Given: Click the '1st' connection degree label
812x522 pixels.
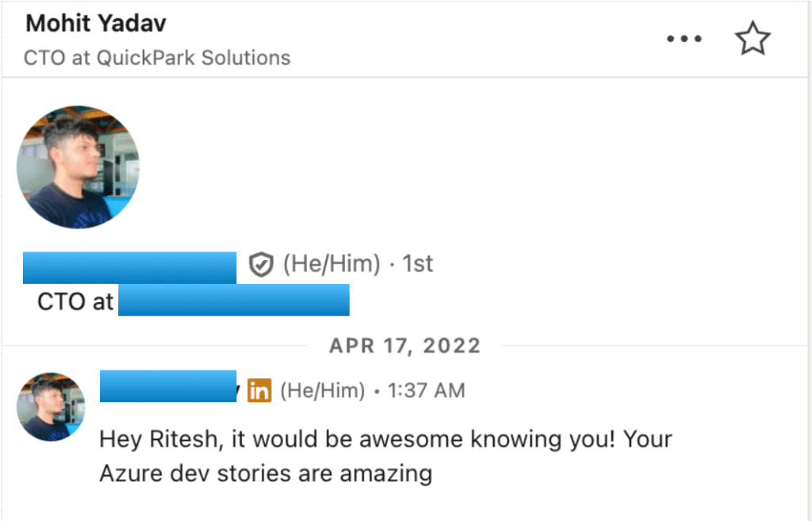Looking at the screenshot, I should [x=418, y=264].
